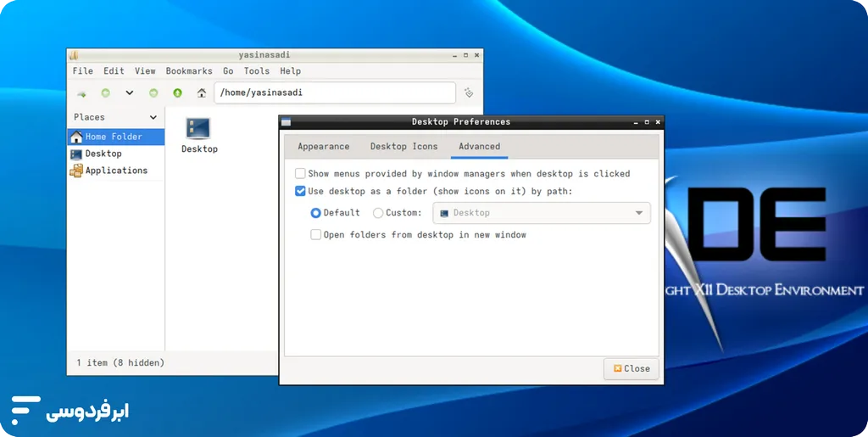868x437 pixels.
Task: Open the Tools menu
Action: pyautogui.click(x=256, y=71)
